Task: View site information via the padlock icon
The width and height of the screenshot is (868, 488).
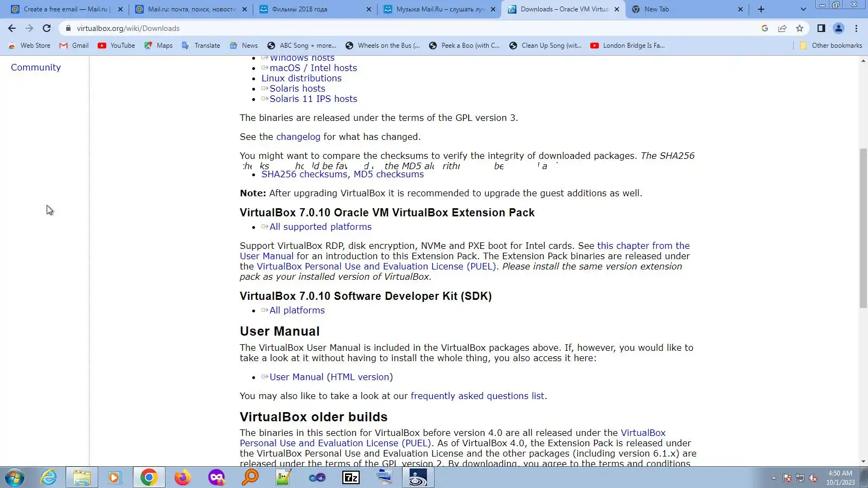Action: coord(68,28)
